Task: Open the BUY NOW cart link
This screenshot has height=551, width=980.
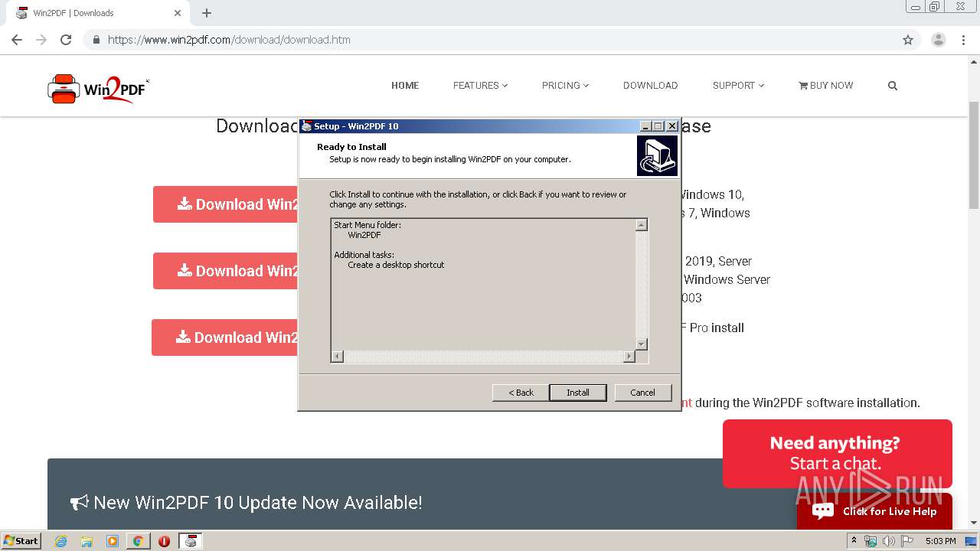Action: click(825, 86)
